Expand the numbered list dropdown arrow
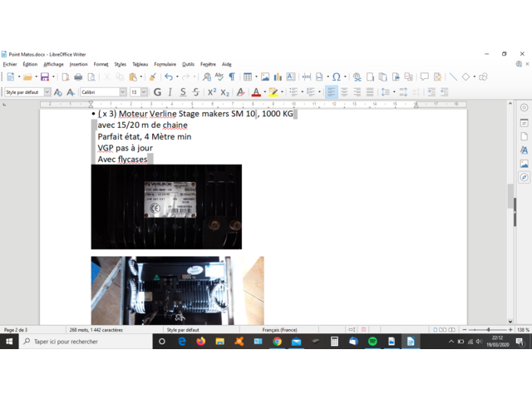 click(319, 92)
